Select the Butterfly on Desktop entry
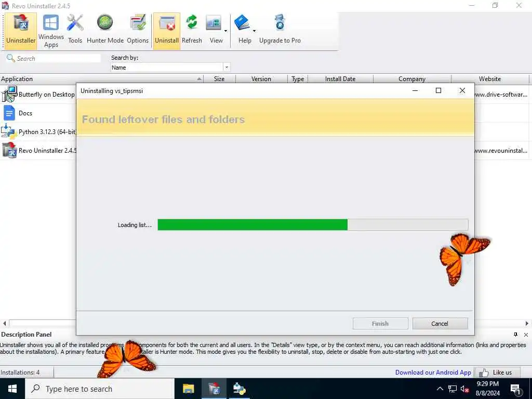532x399 pixels. [x=46, y=95]
